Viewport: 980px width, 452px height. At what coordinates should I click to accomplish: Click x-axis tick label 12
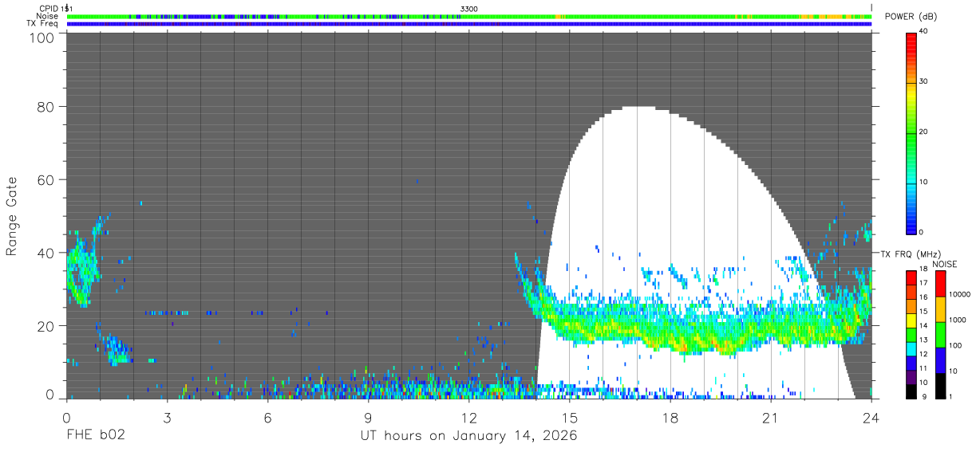468,418
